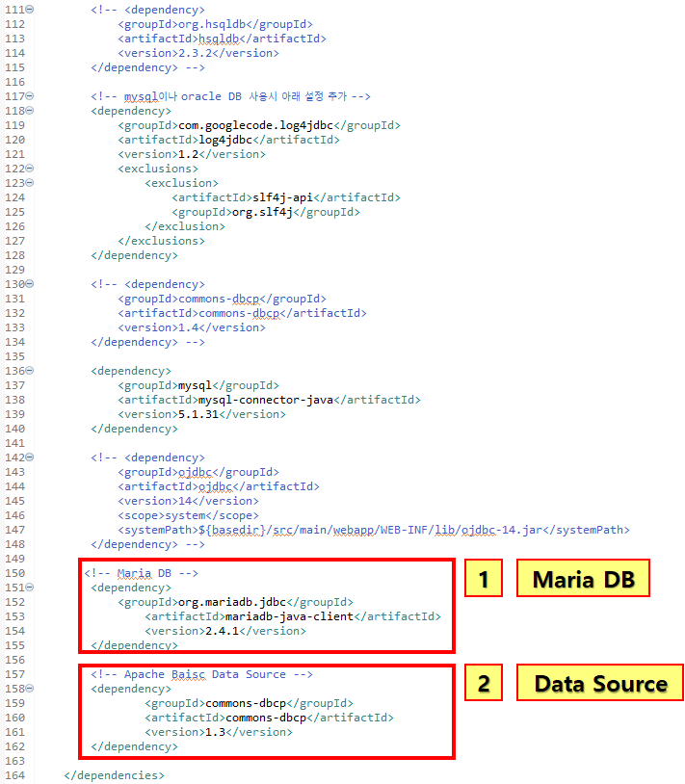The image size is (685, 784).
Task: Collapse the log4jdbc dependency at line 118
Action: click(x=30, y=110)
